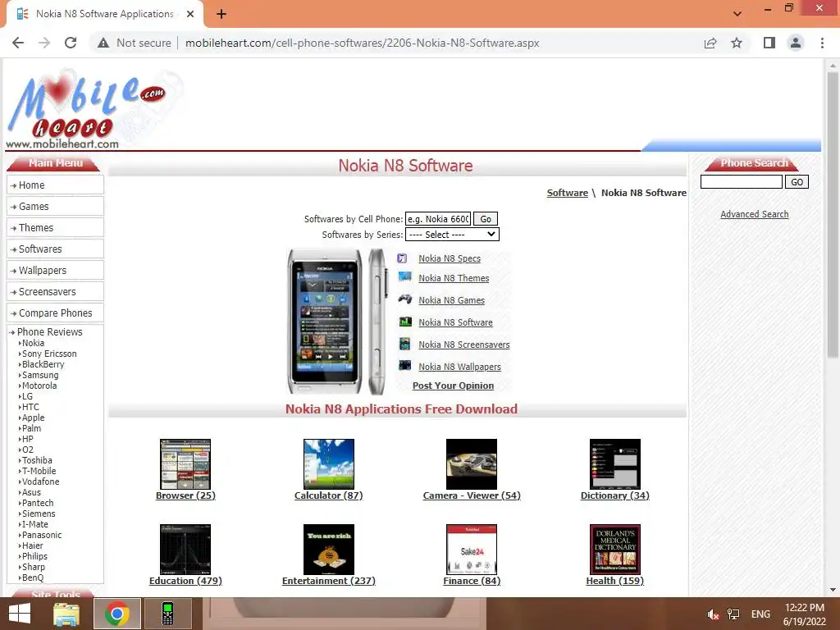Reload the current page
This screenshot has width=840, height=630.
click(71, 43)
